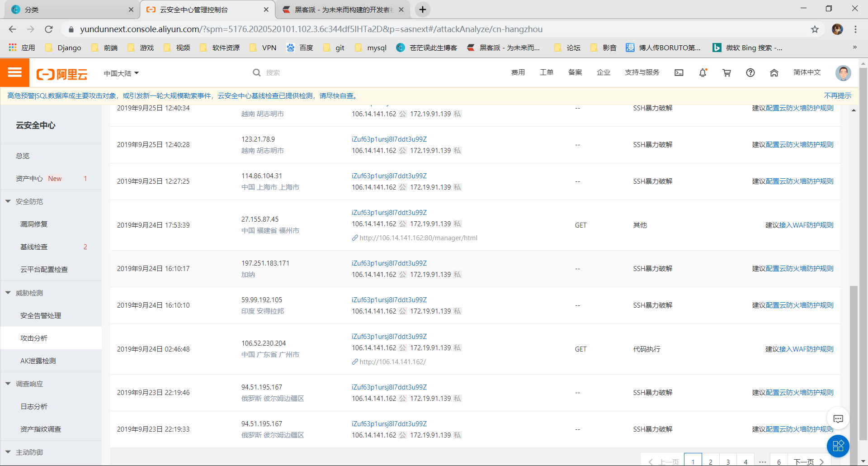Collapse the 安全防范 sidebar section
The image size is (868, 466).
click(8, 201)
